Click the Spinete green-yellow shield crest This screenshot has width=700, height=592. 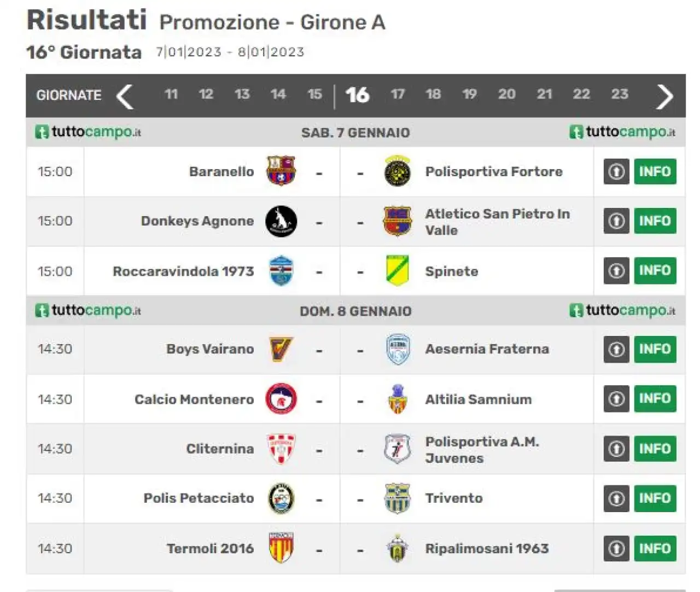click(x=398, y=270)
